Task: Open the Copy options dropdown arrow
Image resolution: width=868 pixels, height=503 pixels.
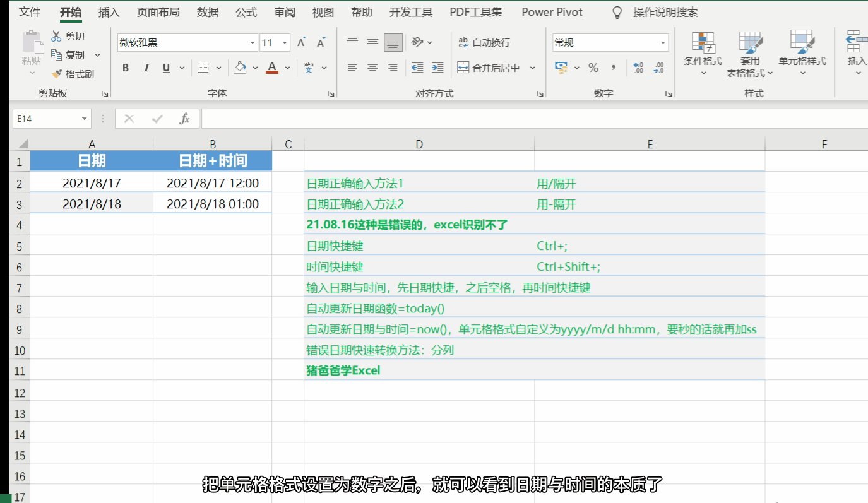Action: (97, 55)
